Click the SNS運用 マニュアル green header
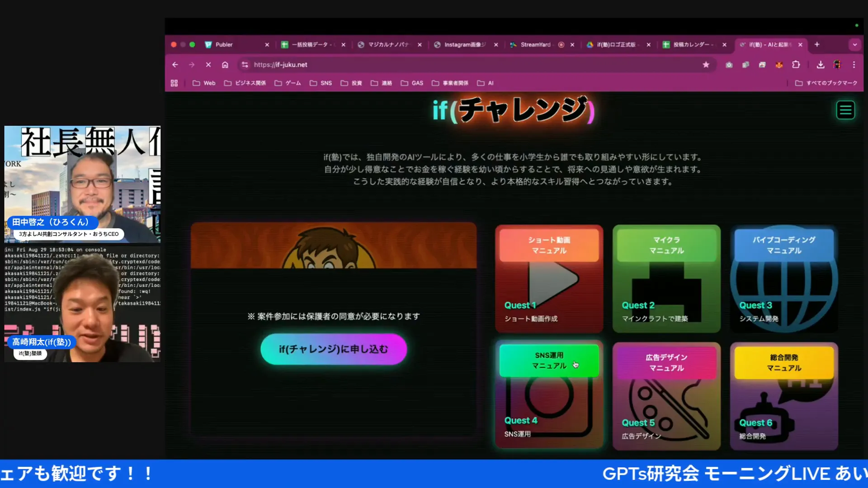The height and width of the screenshot is (488, 868). click(x=548, y=361)
